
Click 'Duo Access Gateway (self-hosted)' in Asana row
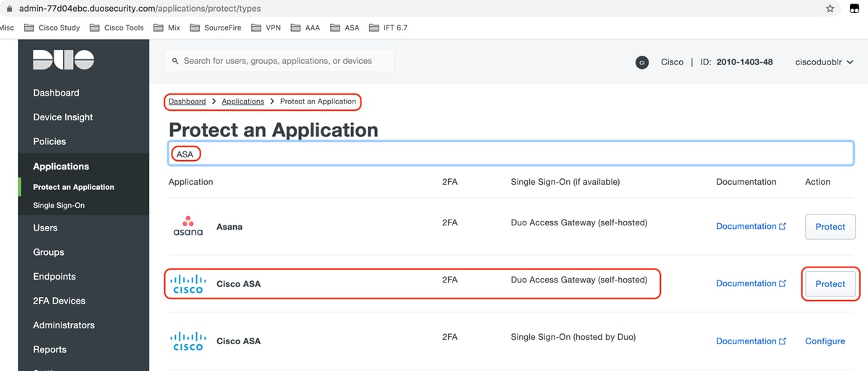coord(579,222)
